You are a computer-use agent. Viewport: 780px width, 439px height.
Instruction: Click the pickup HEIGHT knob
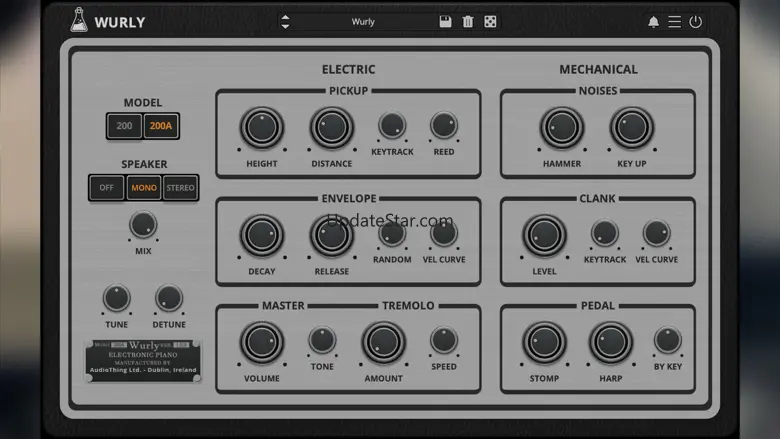coord(262,128)
